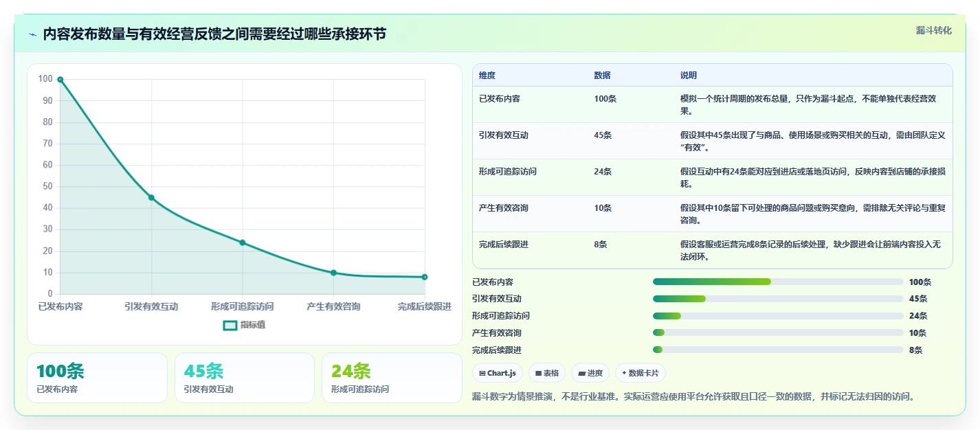Click the y-axis value 50 on chart
Screen dimensions: 980x430
pyautogui.click(x=47, y=186)
